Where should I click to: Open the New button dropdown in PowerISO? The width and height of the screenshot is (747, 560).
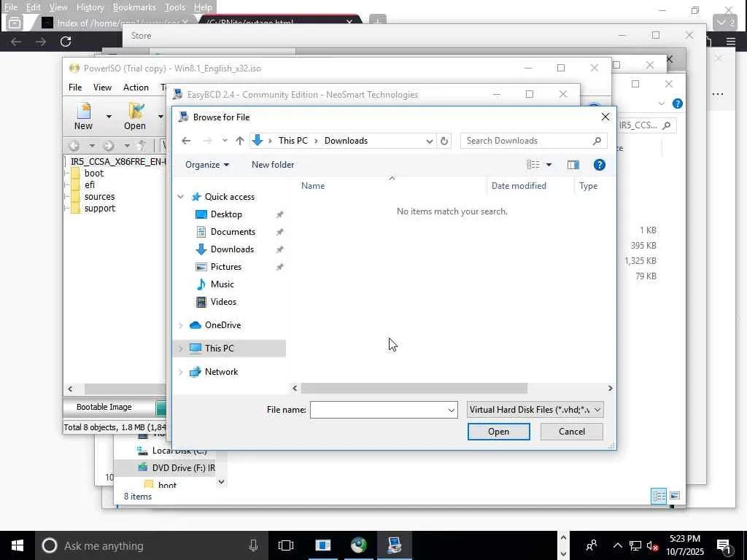coord(109,117)
